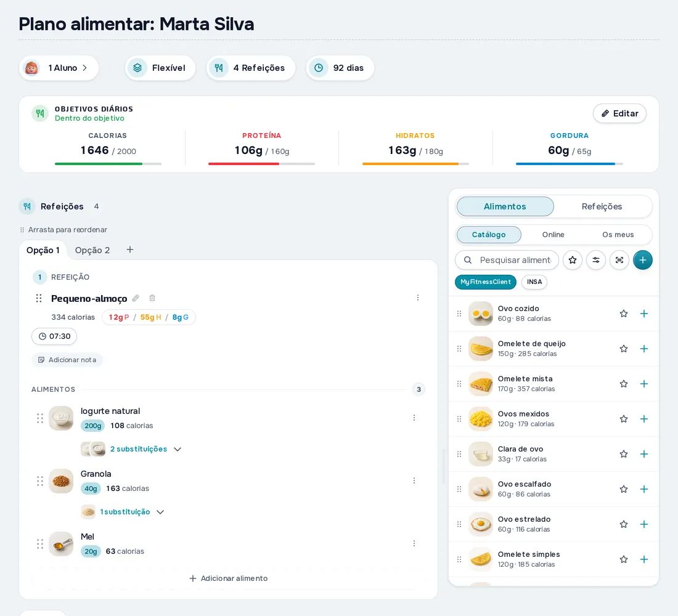Change meal time 07:30
Viewport: 678px width, 616px height.
pos(54,336)
